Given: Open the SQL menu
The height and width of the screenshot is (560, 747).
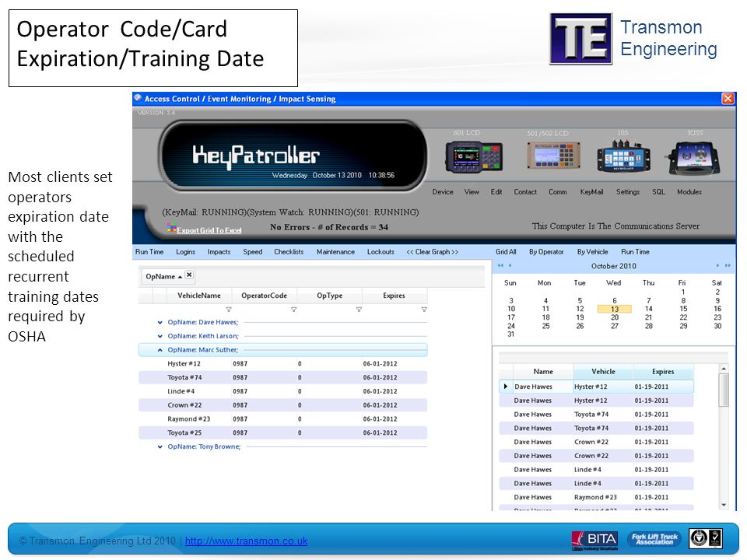Looking at the screenshot, I should point(658,192).
